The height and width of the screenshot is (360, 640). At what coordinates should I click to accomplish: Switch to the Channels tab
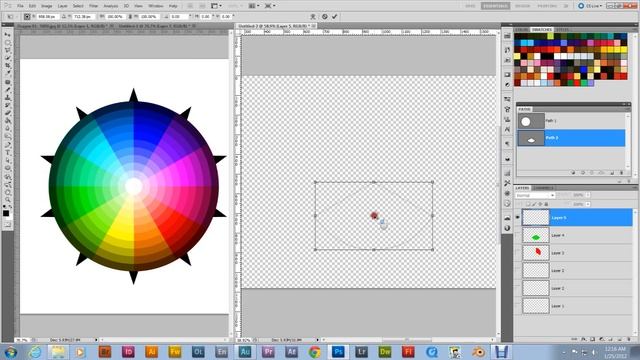pos(543,188)
